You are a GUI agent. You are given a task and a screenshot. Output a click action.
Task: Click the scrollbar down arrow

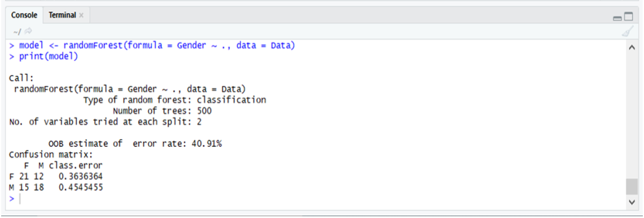(x=631, y=202)
